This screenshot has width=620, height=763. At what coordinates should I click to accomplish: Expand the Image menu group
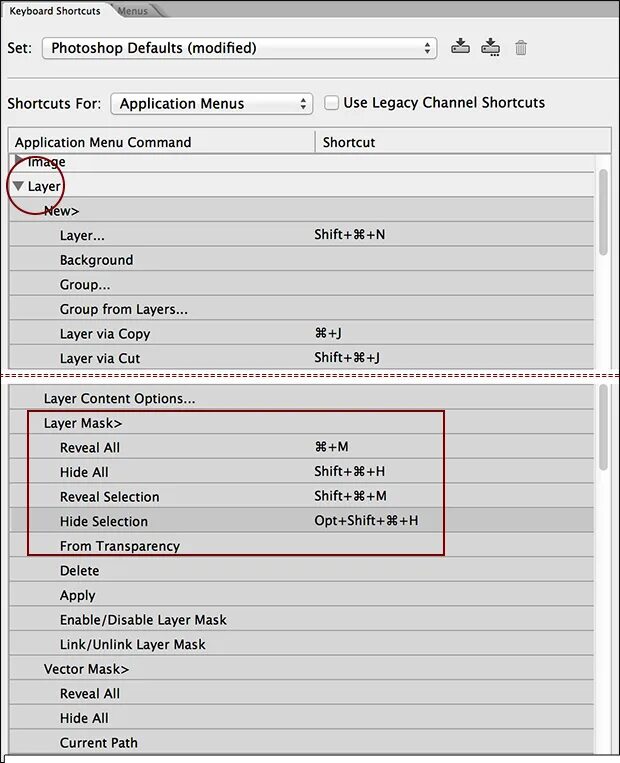(x=18, y=160)
